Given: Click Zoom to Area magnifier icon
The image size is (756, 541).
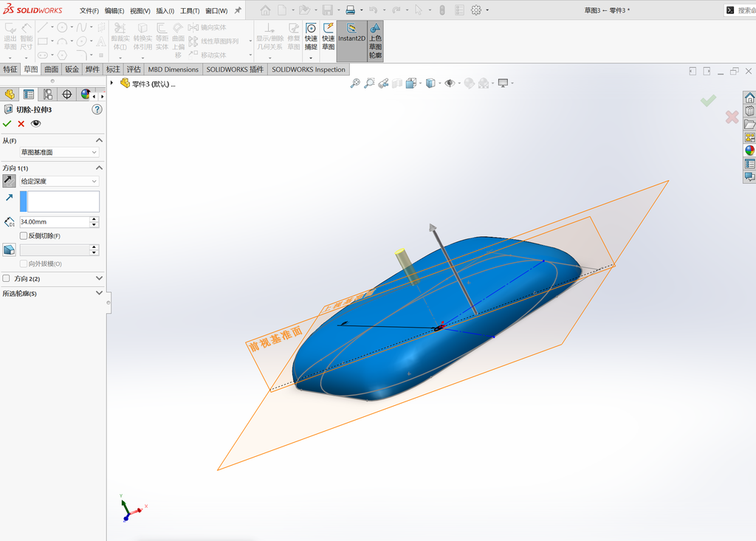Looking at the screenshot, I should (369, 83).
